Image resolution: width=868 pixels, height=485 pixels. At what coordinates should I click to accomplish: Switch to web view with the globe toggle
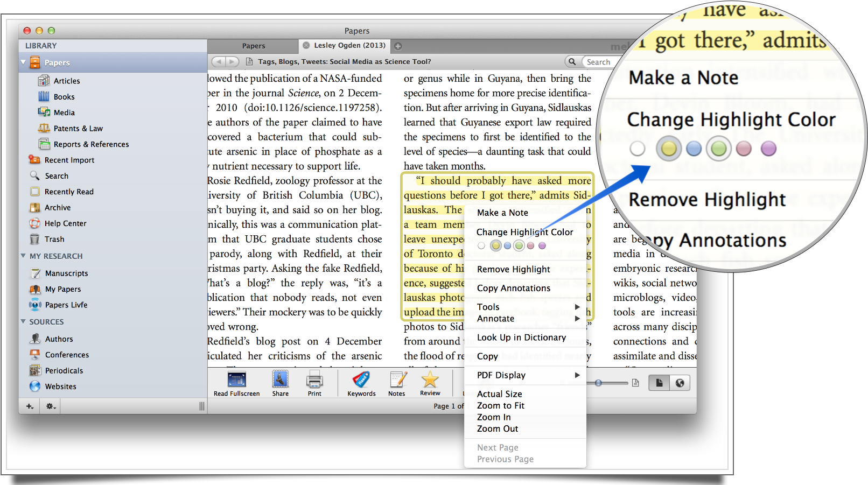680,382
